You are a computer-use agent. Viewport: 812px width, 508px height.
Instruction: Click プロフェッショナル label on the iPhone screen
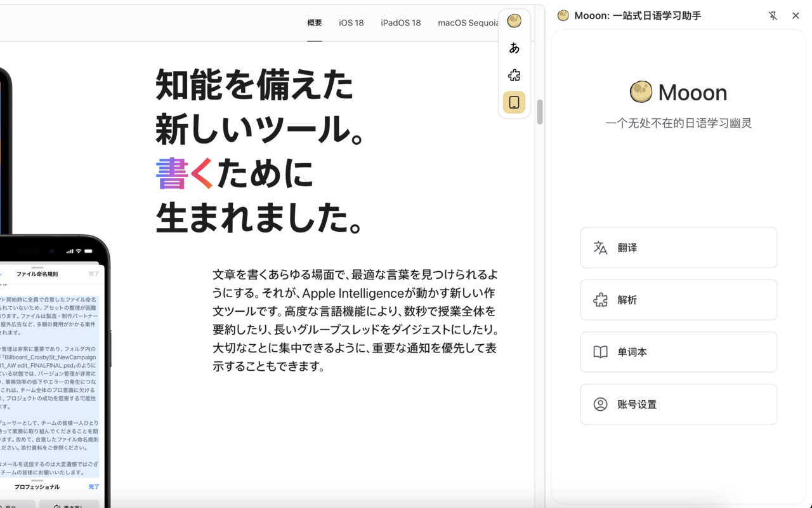(x=37, y=487)
